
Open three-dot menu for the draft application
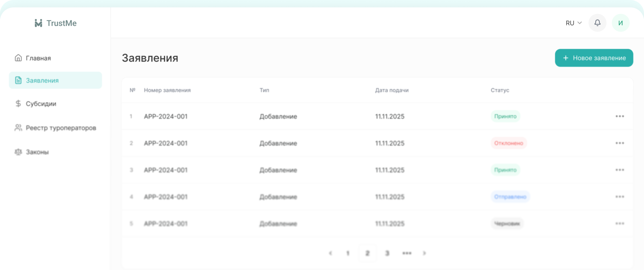620,224
